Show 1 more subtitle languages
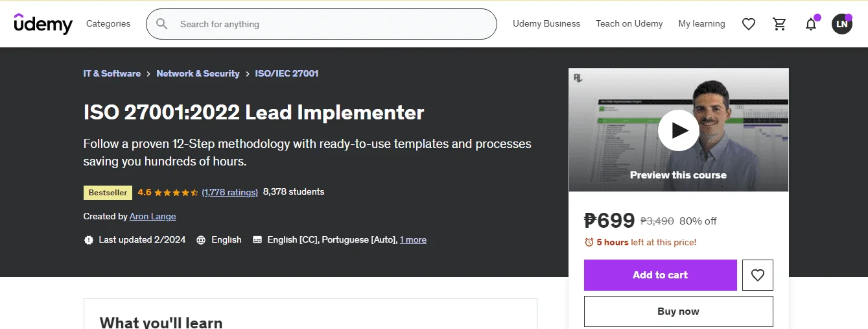This screenshot has height=329, width=868. (x=413, y=239)
